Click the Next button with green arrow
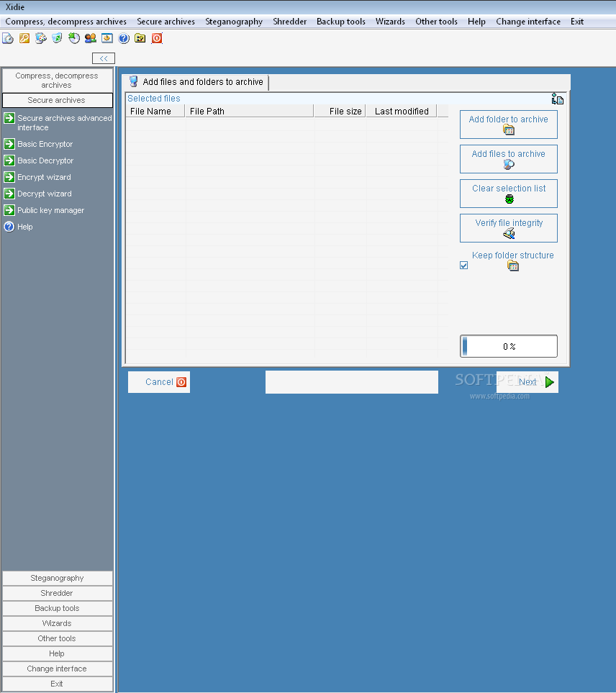This screenshot has width=616, height=693. pos(527,382)
